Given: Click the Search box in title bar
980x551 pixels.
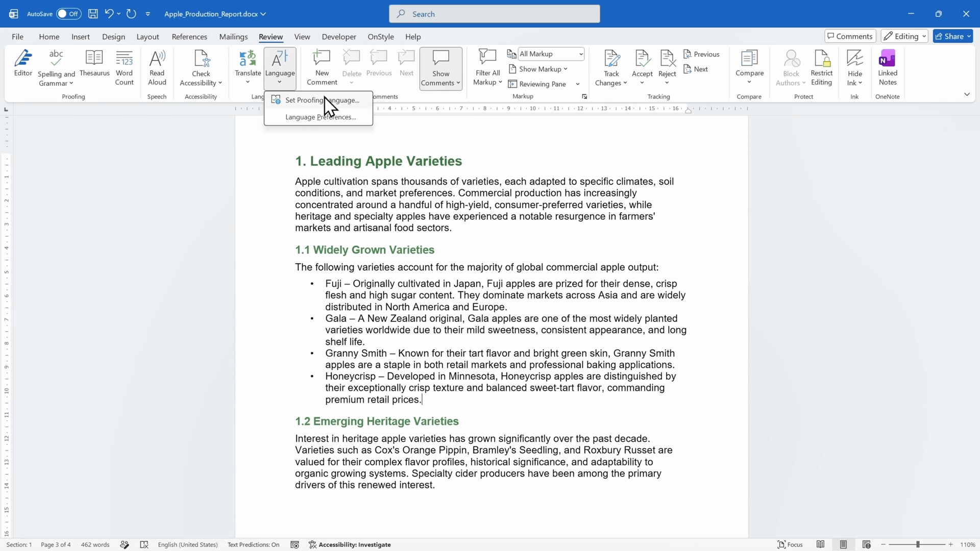Looking at the screenshot, I should tap(494, 14).
